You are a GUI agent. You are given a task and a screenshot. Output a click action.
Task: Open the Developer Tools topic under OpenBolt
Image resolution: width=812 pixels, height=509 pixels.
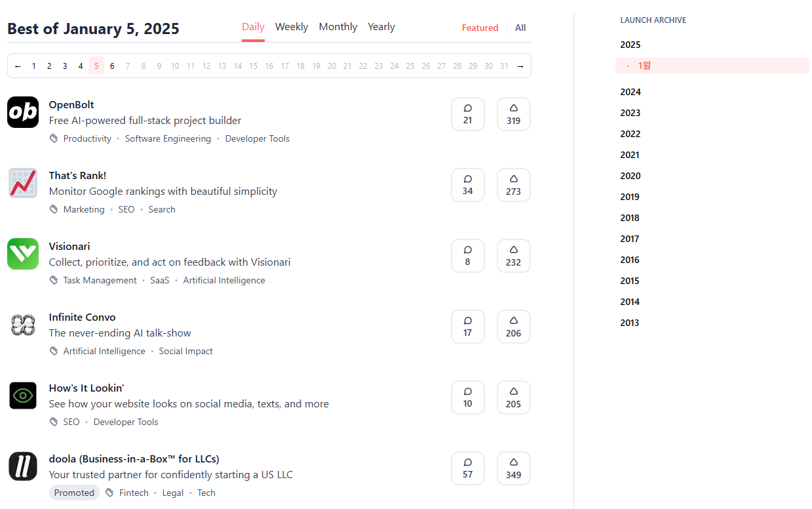coord(258,138)
